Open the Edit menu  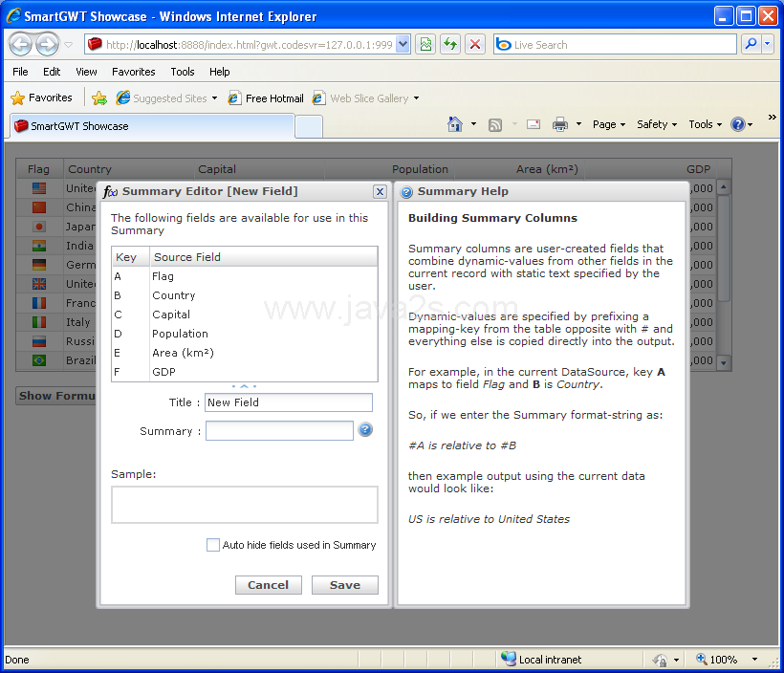tap(52, 72)
